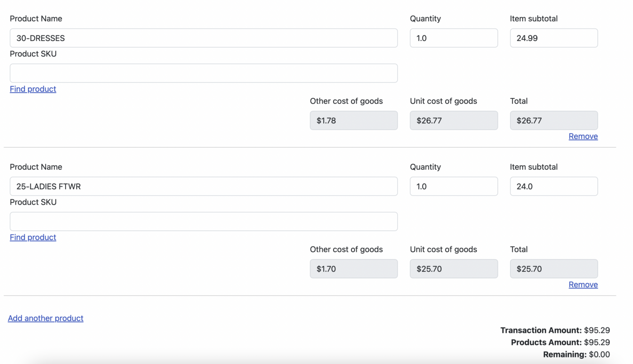Click the Product Name field showing 25-LADIES FTWR
The image size is (633, 364).
(x=203, y=186)
